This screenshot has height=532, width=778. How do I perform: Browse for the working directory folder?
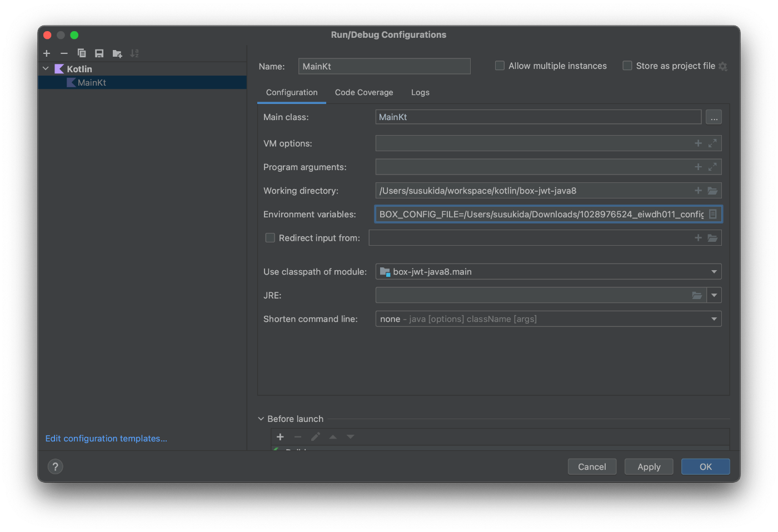click(712, 191)
